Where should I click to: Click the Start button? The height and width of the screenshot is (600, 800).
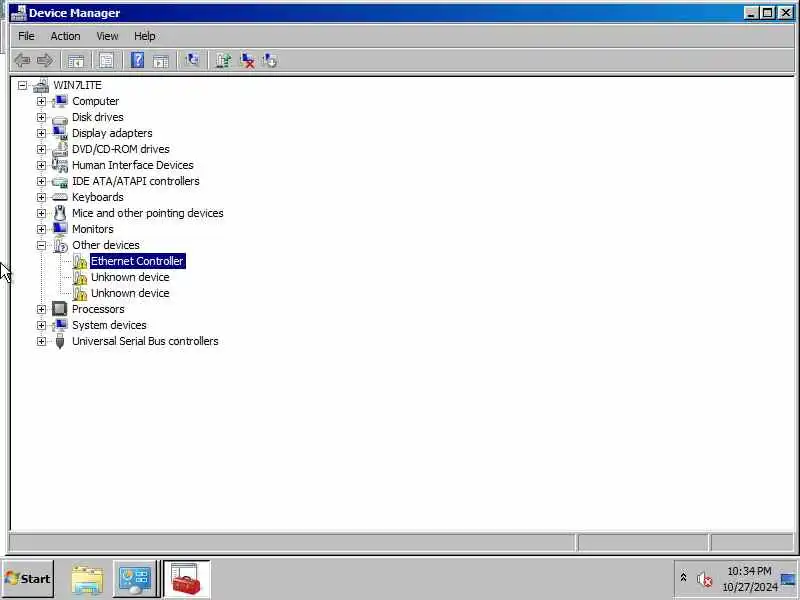tap(28, 579)
